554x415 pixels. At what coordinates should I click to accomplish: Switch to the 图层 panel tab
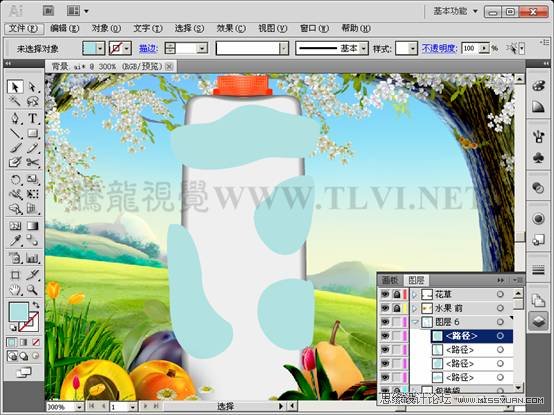416,280
